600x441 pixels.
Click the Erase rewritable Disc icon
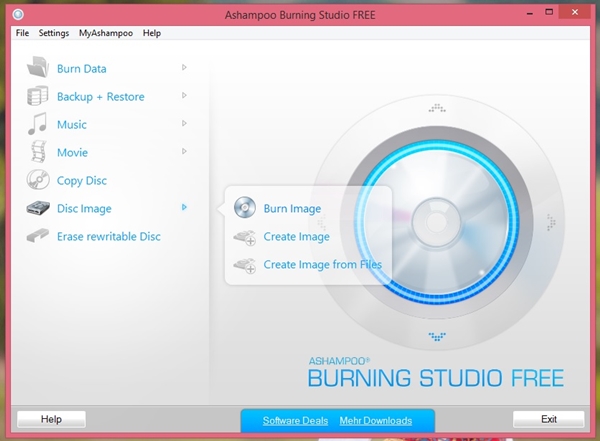tap(38, 237)
